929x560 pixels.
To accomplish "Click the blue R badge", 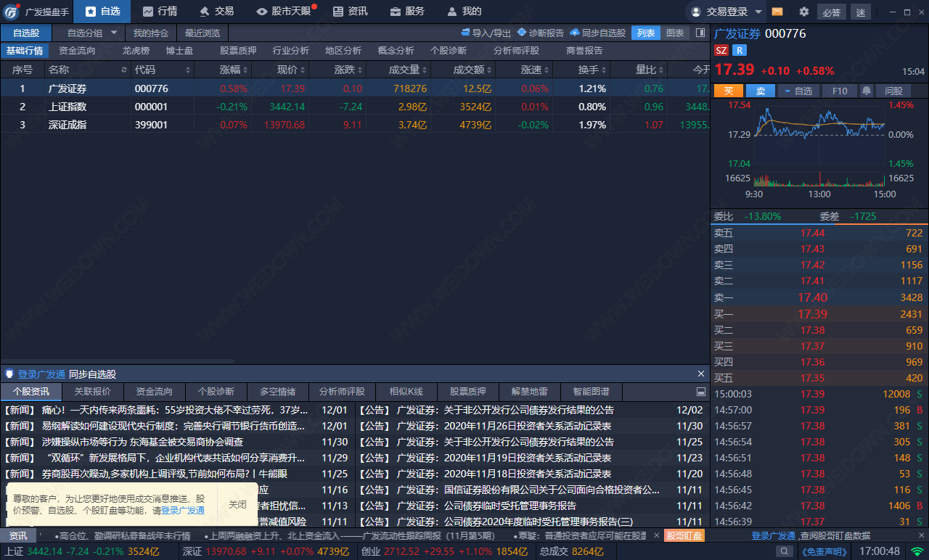I will (x=739, y=50).
